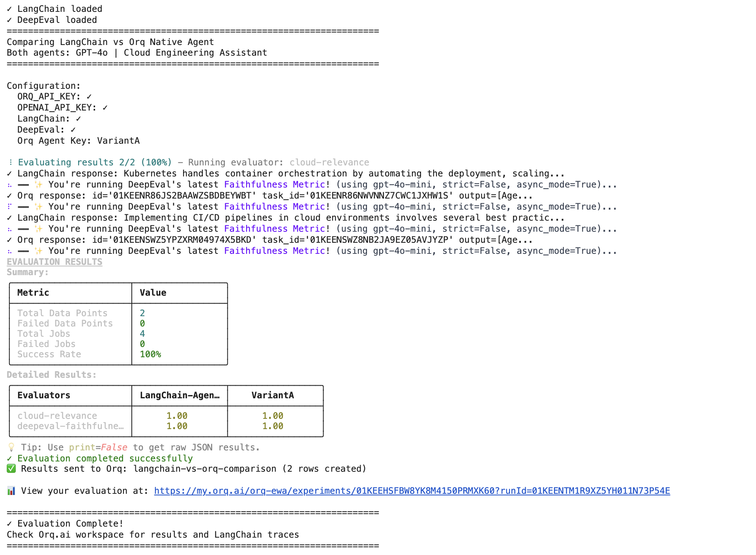Click the 'Metric' column header
756x555 pixels.
click(33, 292)
